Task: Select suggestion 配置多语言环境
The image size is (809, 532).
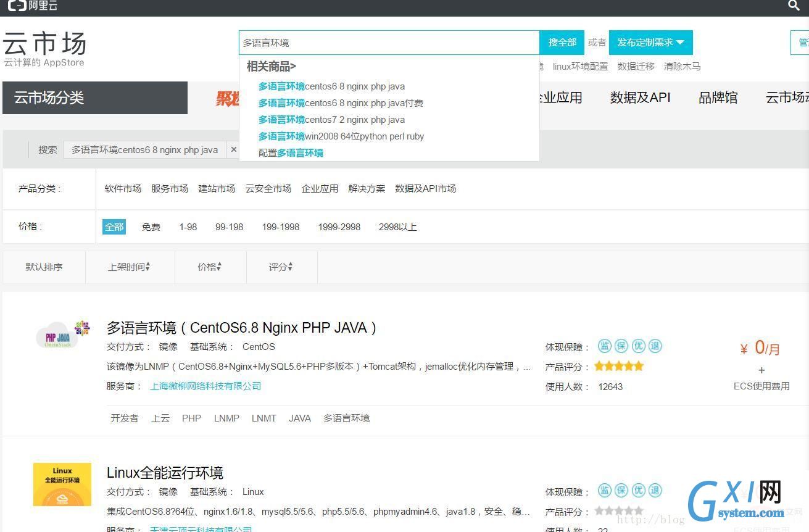Action: pyautogui.click(x=291, y=153)
